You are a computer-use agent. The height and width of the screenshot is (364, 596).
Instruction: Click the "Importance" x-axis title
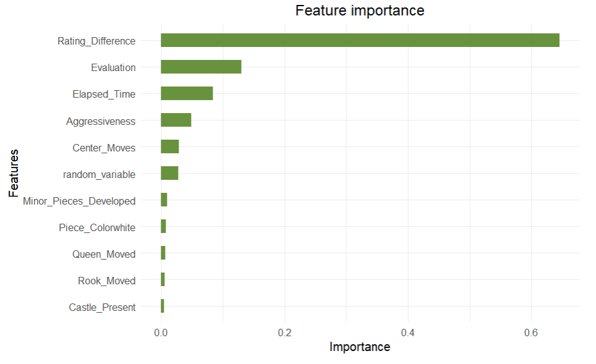(360, 347)
